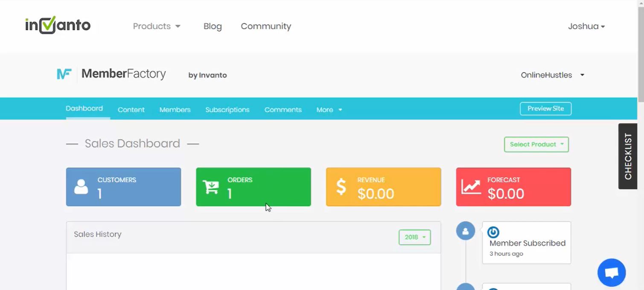Click the MemberFactory MF logo icon
Screen dimensions: 644x290
(64, 74)
